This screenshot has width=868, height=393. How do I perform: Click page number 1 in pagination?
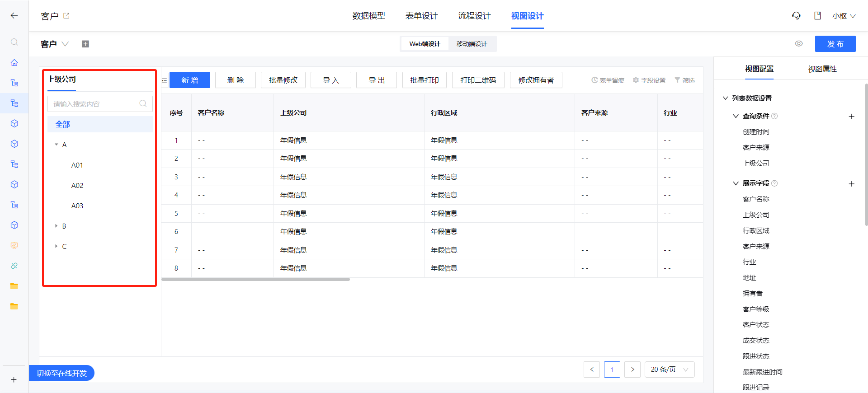coord(612,370)
